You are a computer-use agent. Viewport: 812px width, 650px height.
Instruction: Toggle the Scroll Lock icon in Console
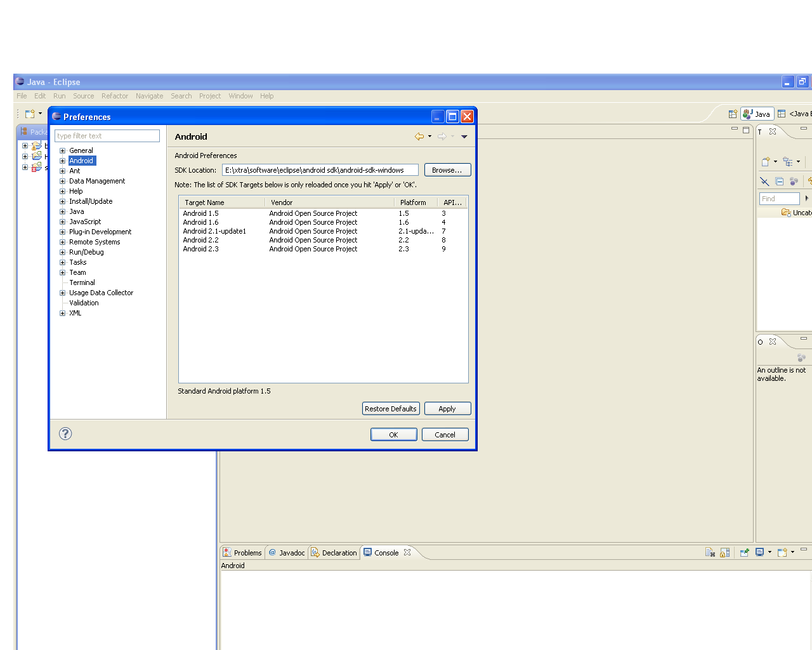725,552
